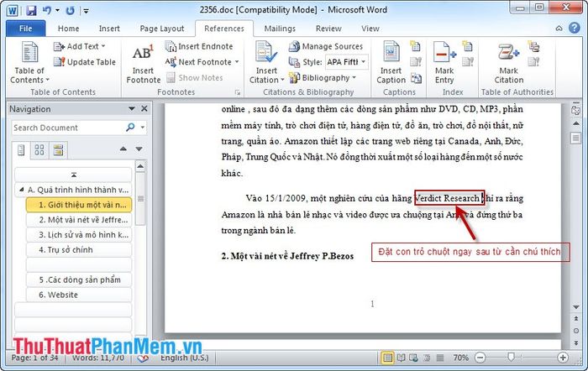Click the Add Text icon
The image size is (588, 371).
coord(60,46)
